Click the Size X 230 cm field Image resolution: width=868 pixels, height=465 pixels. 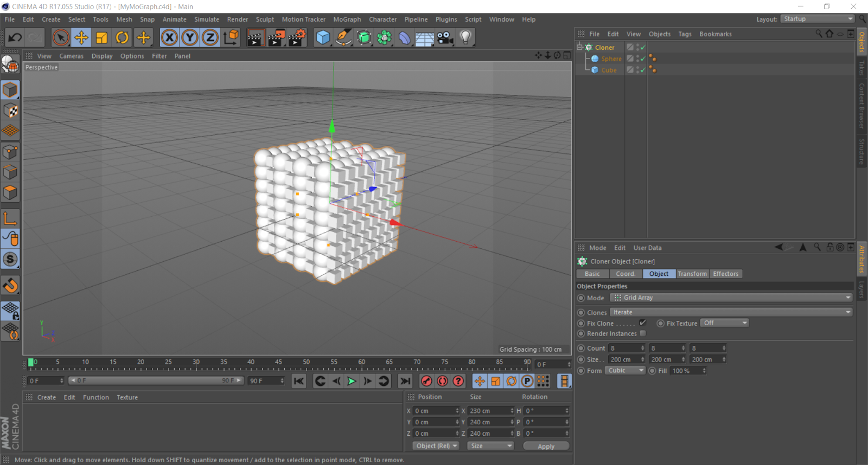490,411
